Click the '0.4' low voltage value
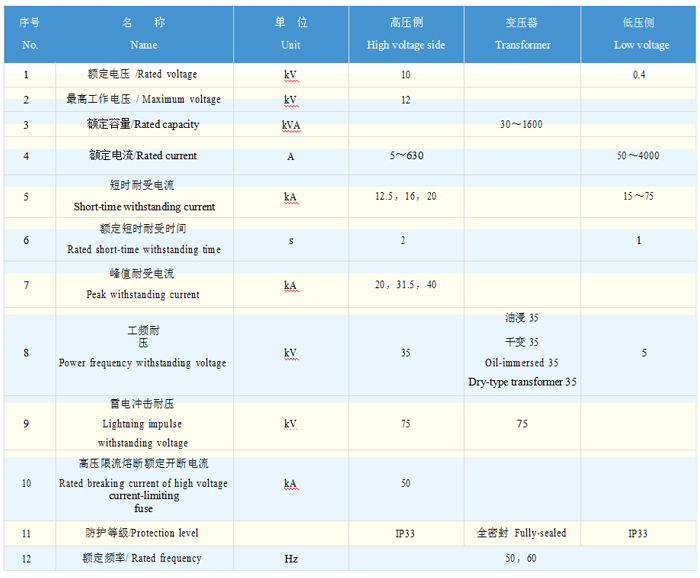The image size is (700, 578). pyautogui.click(x=639, y=75)
